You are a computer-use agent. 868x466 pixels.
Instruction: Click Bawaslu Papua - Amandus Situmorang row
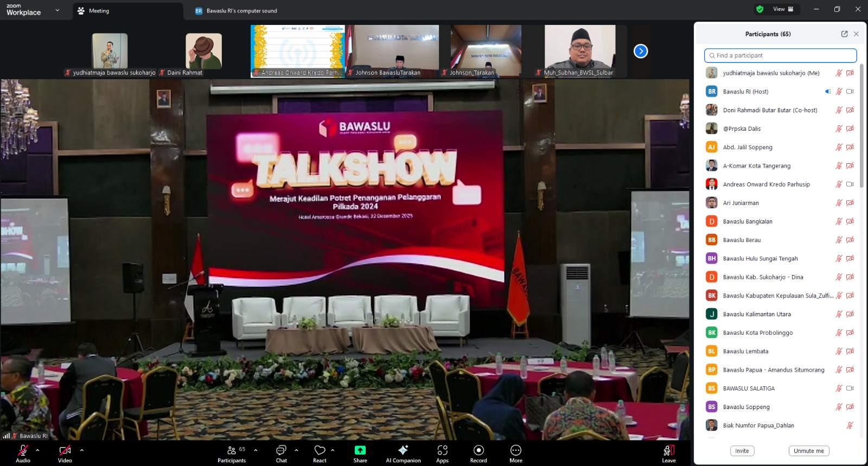click(x=781, y=370)
